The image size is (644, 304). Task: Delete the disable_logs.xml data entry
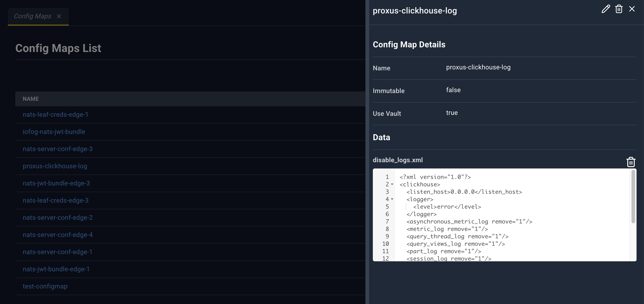click(631, 162)
